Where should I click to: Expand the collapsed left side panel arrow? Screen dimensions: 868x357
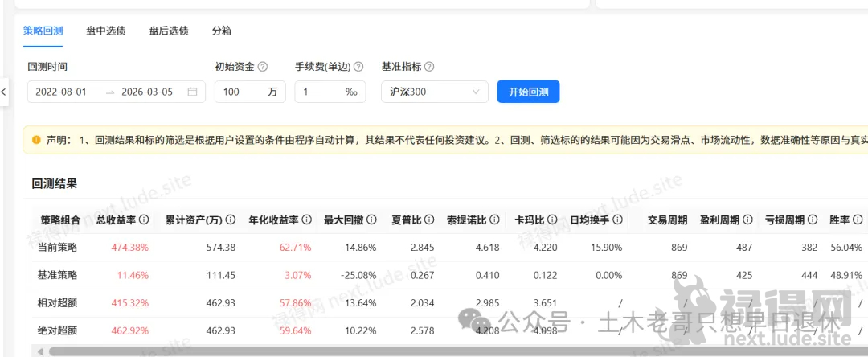click(x=4, y=92)
